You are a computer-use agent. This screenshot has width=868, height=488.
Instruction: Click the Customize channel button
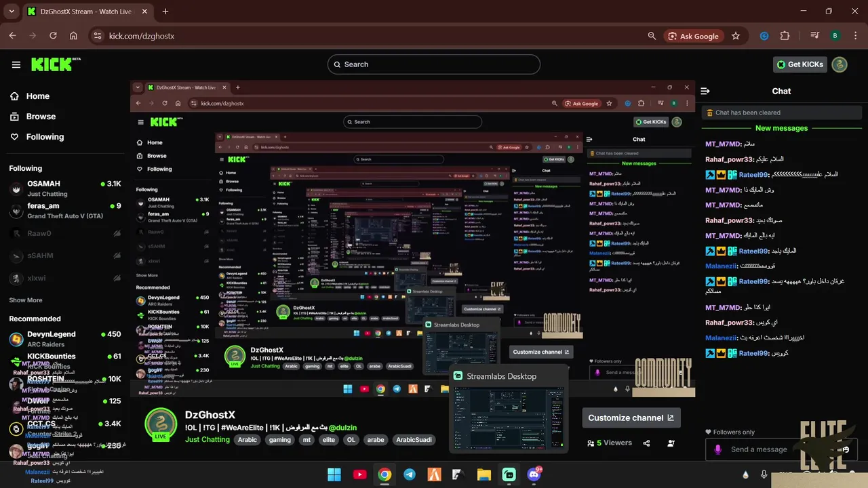[x=631, y=418]
